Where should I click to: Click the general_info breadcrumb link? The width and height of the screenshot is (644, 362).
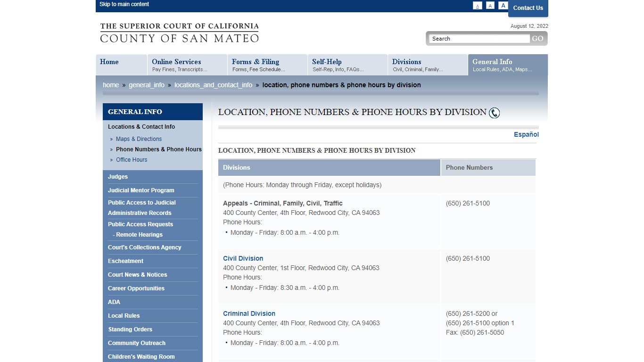(x=147, y=85)
